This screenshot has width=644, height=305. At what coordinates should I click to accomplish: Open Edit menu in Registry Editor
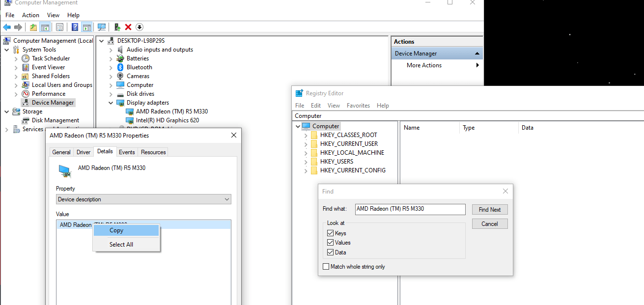[x=316, y=106]
